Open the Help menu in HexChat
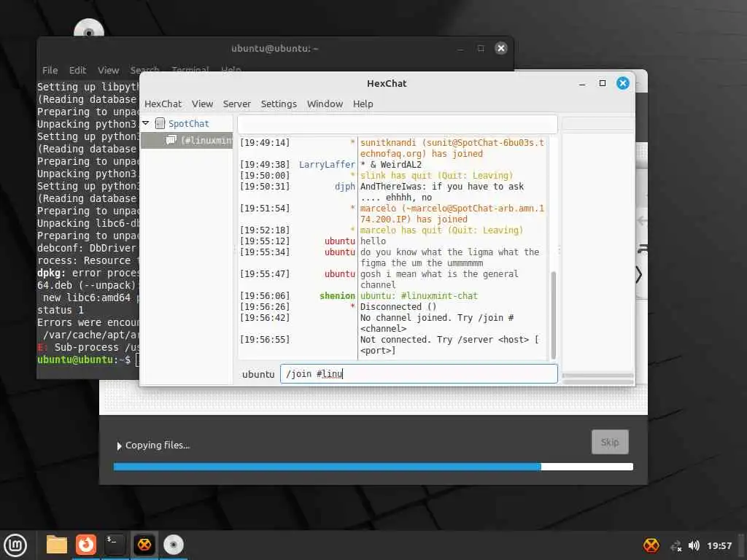This screenshot has height=560, width=747. [x=363, y=104]
